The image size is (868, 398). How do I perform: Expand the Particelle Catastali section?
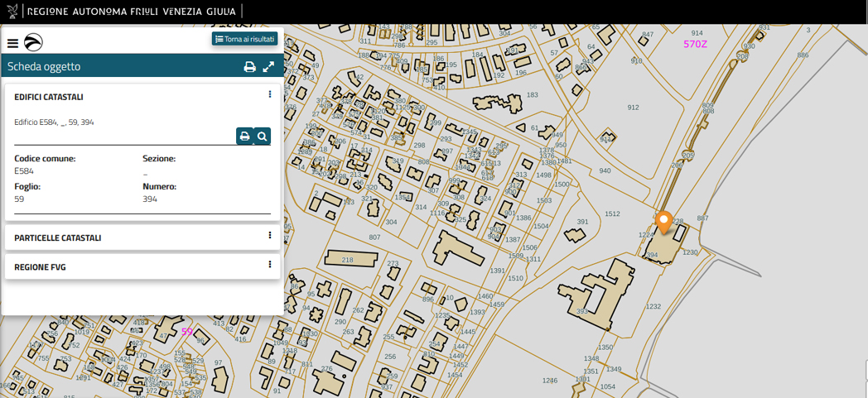[x=58, y=237]
